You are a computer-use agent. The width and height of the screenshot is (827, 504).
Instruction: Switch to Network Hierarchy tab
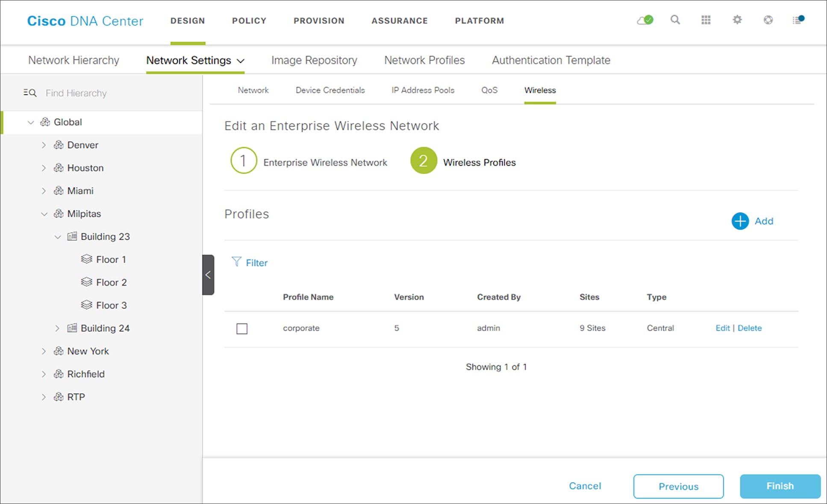[74, 60]
